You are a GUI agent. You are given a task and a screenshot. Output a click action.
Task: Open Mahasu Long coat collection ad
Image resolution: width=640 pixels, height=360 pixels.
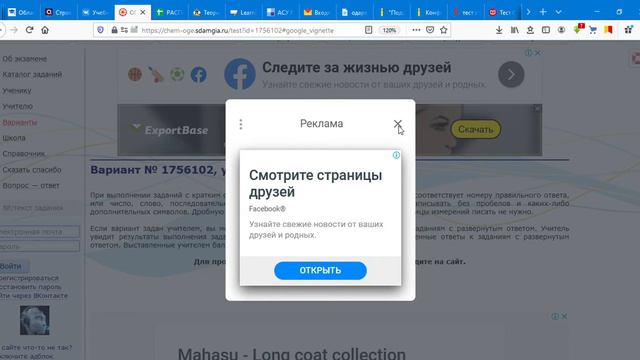pyautogui.click(x=292, y=353)
